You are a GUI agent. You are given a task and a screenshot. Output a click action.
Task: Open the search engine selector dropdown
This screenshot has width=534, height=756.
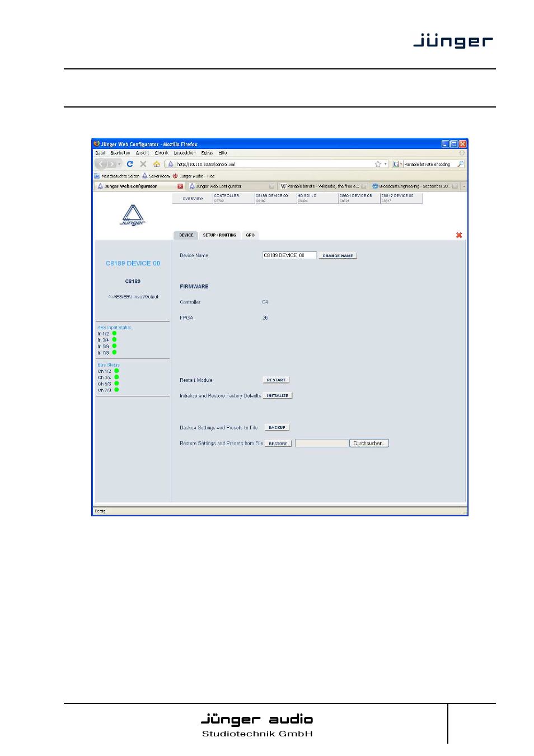pos(397,164)
